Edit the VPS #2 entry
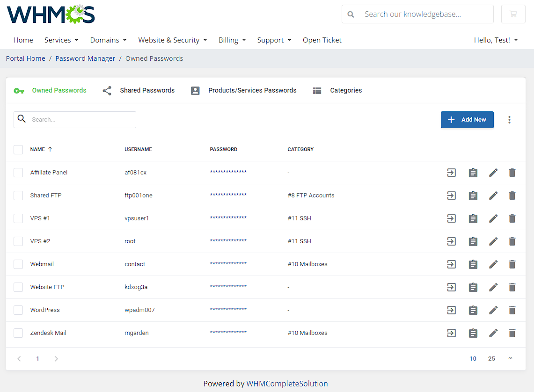 click(x=493, y=241)
